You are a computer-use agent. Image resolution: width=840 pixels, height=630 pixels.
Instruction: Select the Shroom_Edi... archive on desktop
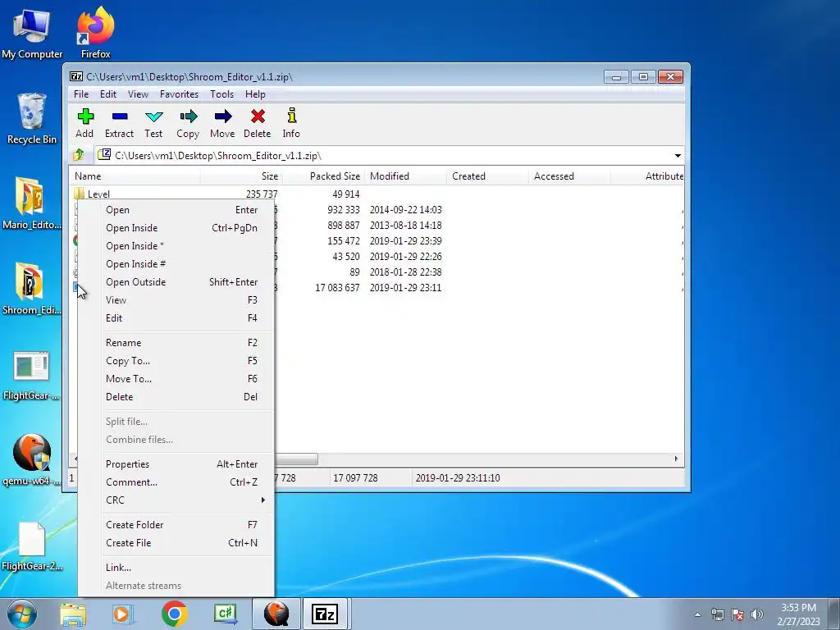coord(31,290)
